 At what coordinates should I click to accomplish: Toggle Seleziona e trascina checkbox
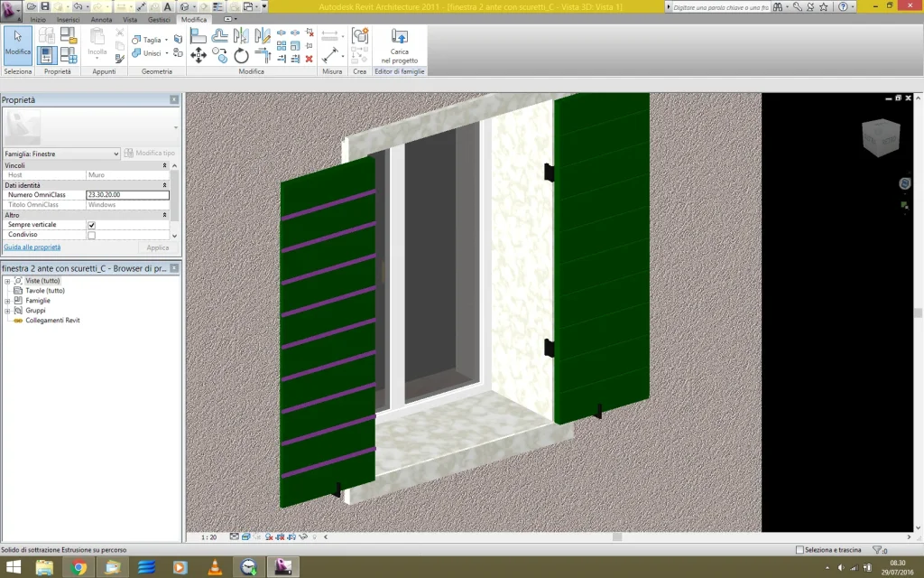(799, 550)
